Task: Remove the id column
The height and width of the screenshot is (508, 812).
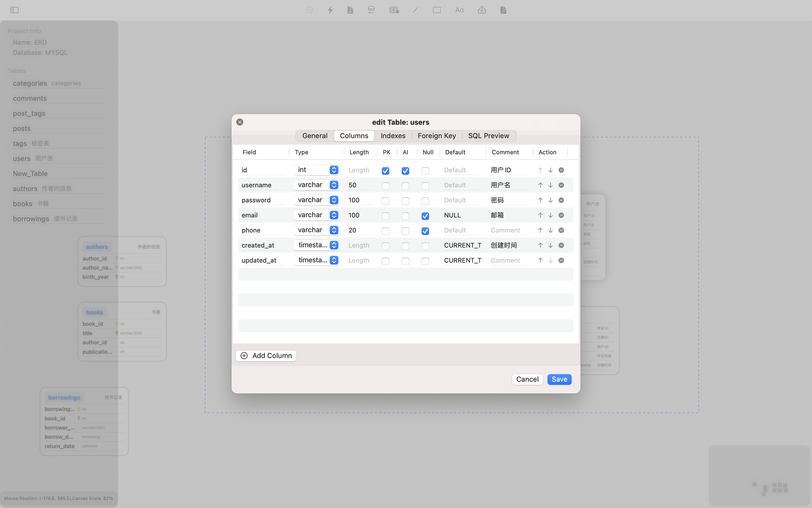Action: (561, 170)
